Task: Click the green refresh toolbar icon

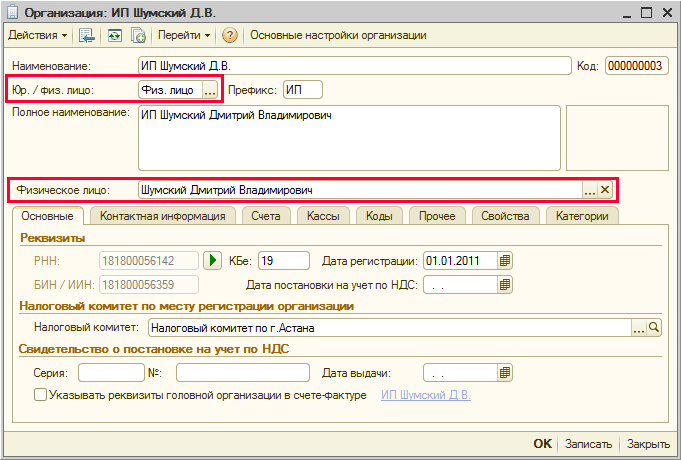Action: (114, 36)
